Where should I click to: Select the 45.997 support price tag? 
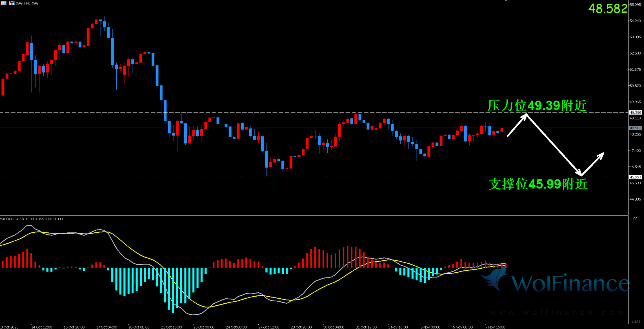(x=635, y=177)
